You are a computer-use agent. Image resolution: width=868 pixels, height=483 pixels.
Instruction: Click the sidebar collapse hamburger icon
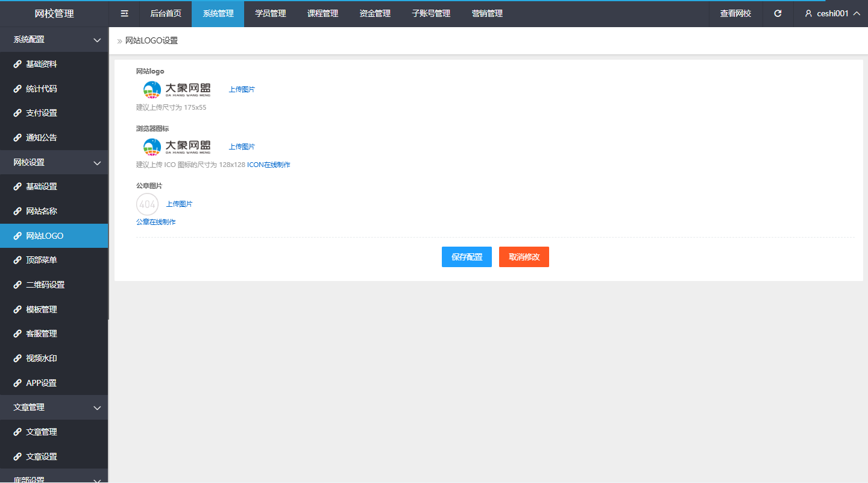pos(125,13)
